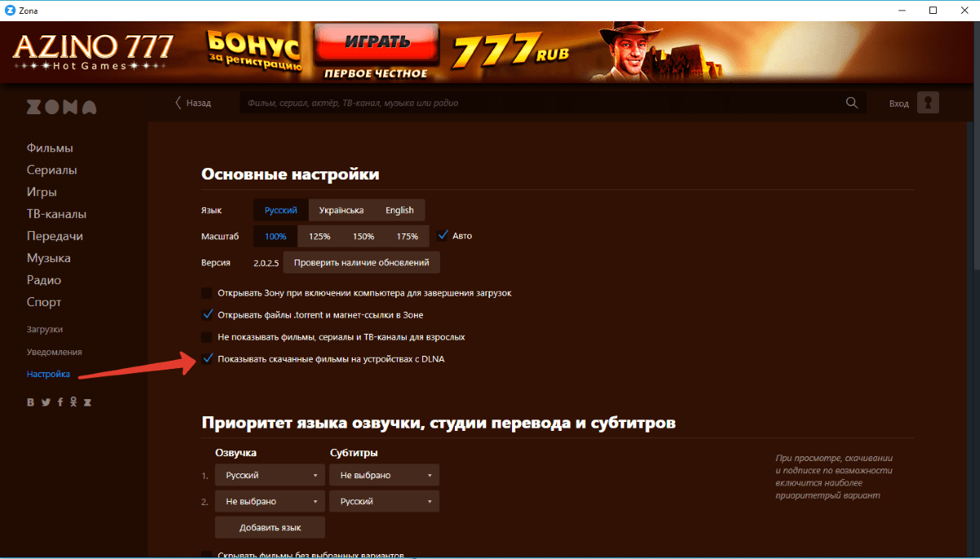
Task: Click the magnifier search icon
Action: 852,103
